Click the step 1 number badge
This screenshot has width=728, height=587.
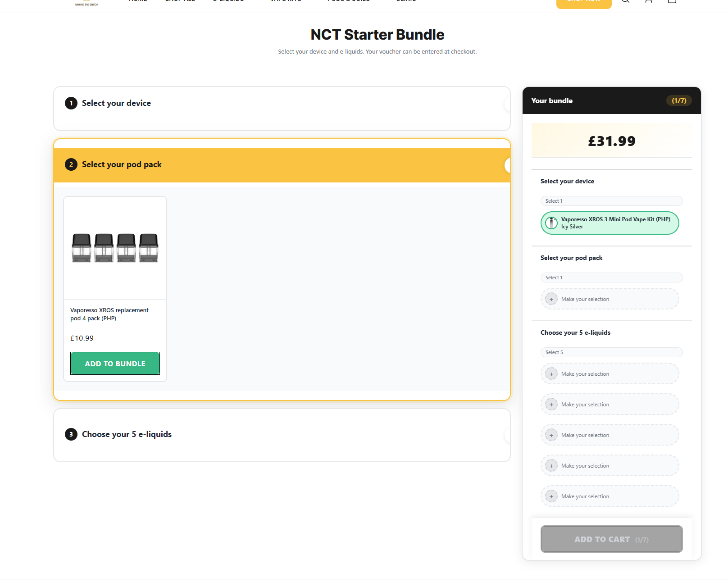coord(71,103)
